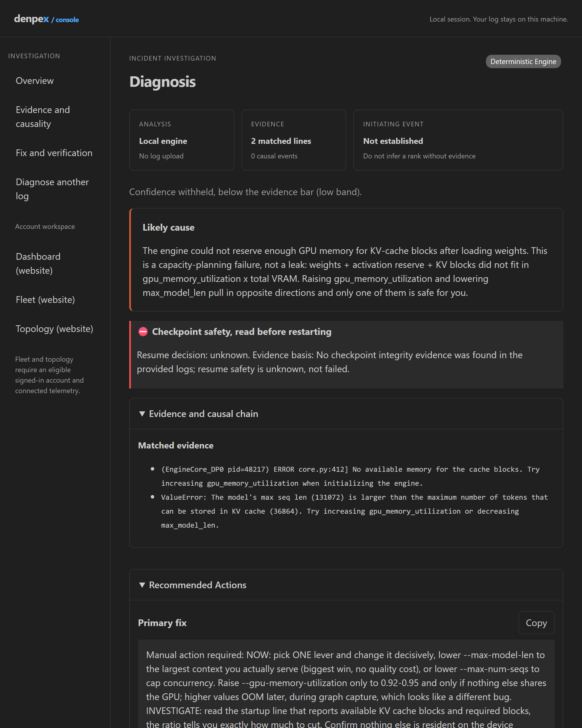Click the Likely cause heading
Viewport: 582px width, 728px height.
(168, 228)
